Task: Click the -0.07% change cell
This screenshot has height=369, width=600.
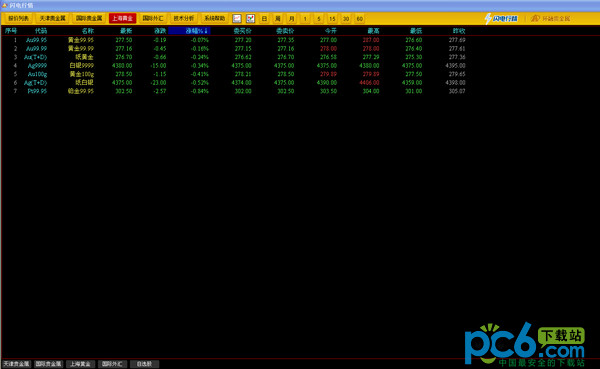Action: point(199,40)
